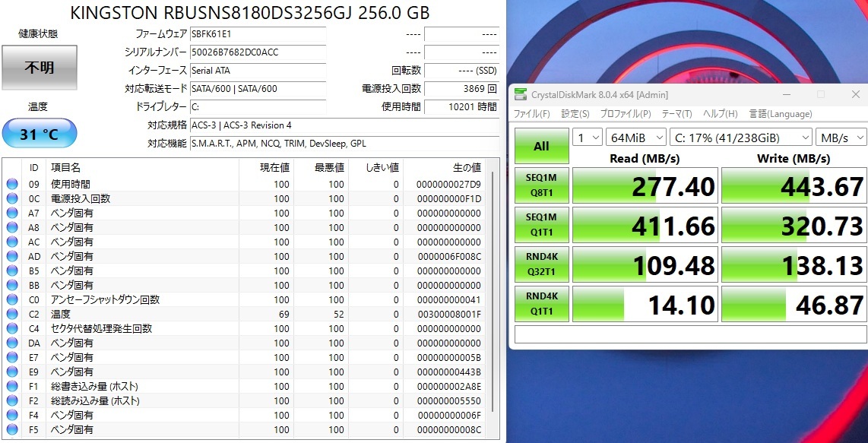Click the usage hours field 10201 時間

click(x=461, y=107)
